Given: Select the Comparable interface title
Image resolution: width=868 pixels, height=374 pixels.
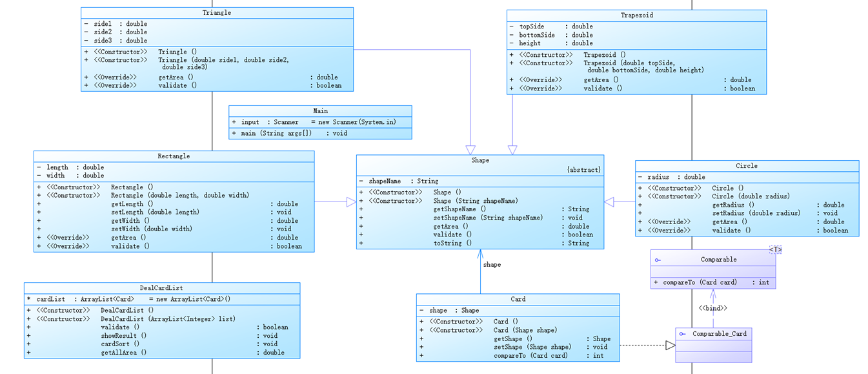Looking at the screenshot, I should point(718,260).
